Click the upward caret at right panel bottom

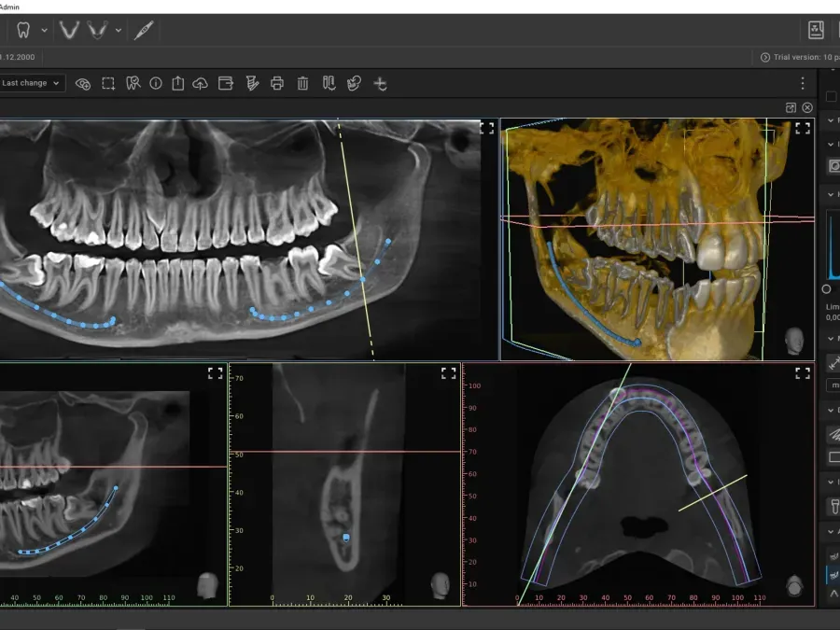point(833,594)
